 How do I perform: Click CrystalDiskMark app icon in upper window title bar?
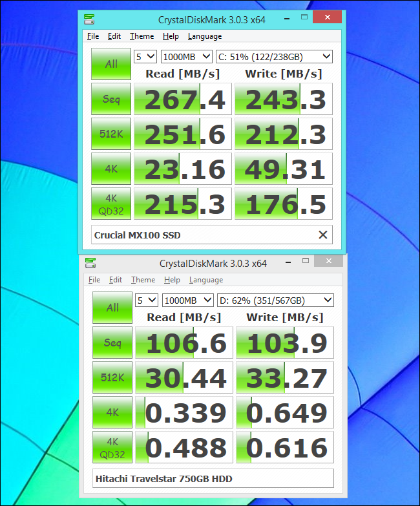point(89,19)
